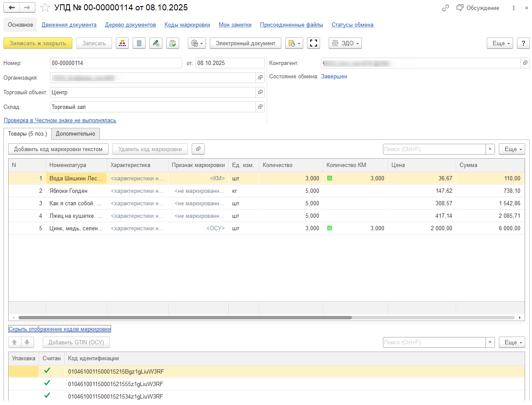Click the get link chain icon
532x405 pixels.
tap(446, 8)
